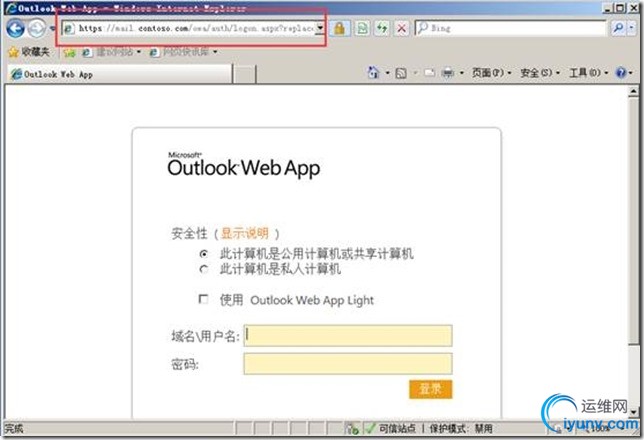Screen dimensions: 644x440
Task: Expand the Print button dropdown arrow
Action: 462,73
